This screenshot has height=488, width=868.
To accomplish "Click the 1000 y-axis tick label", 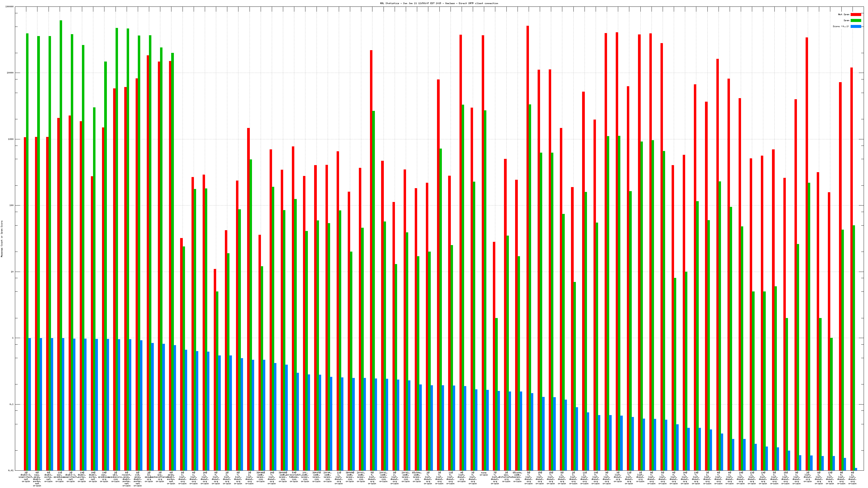I will (x=11, y=139).
